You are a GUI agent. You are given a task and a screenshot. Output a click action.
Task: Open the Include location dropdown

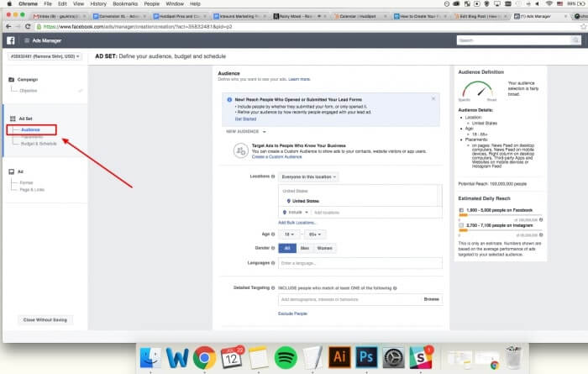click(295, 213)
